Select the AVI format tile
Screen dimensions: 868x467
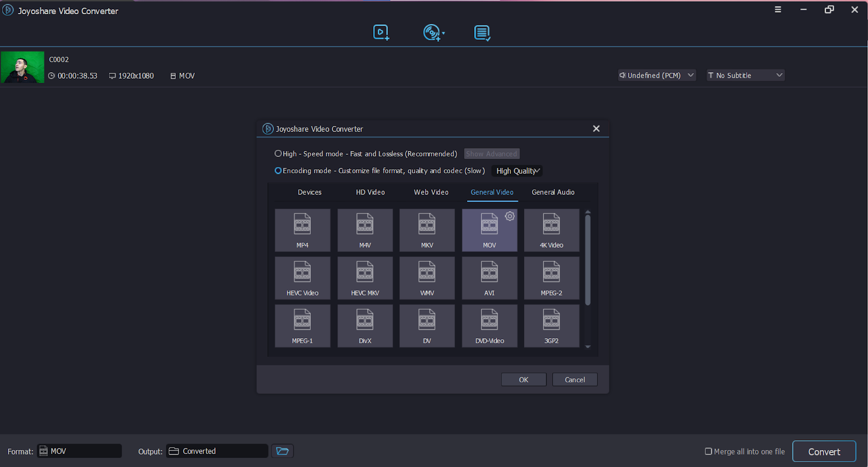click(489, 278)
